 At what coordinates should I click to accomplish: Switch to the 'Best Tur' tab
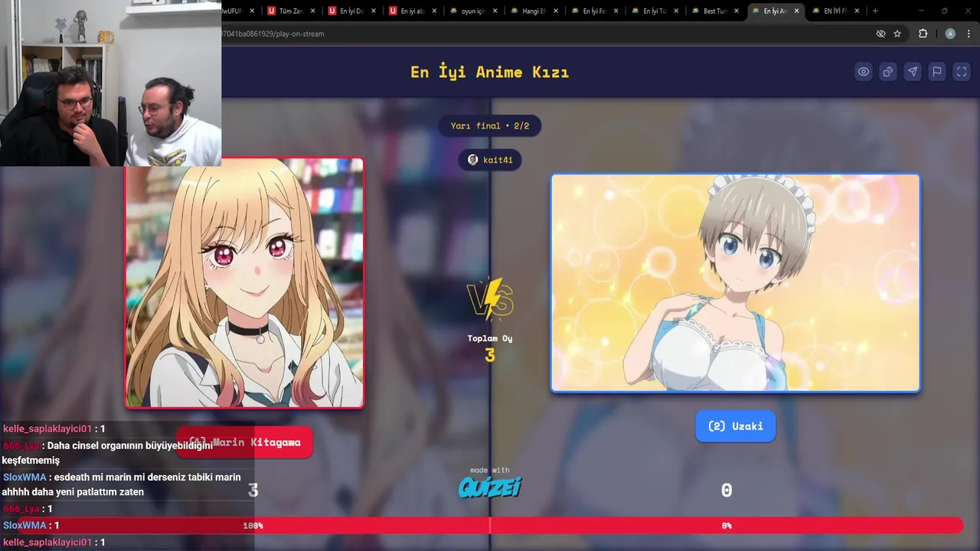714,11
